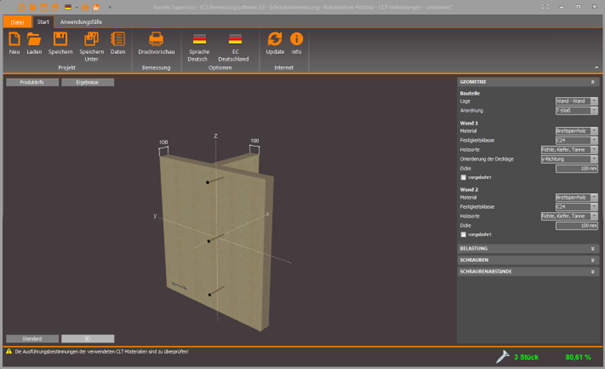Open the Datei tab

17,22
